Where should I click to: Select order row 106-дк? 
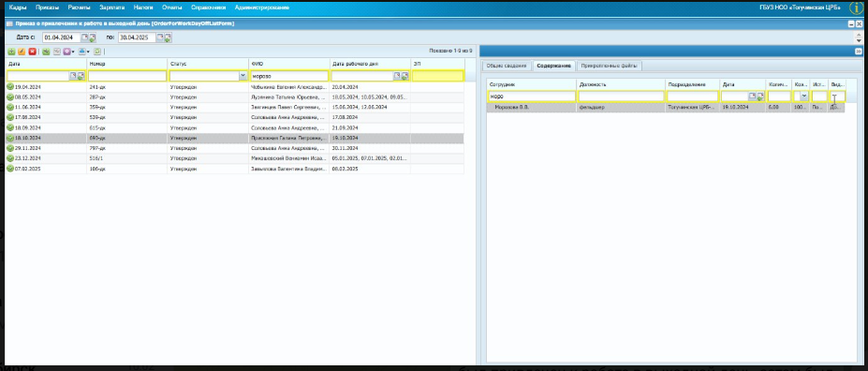tap(235, 169)
